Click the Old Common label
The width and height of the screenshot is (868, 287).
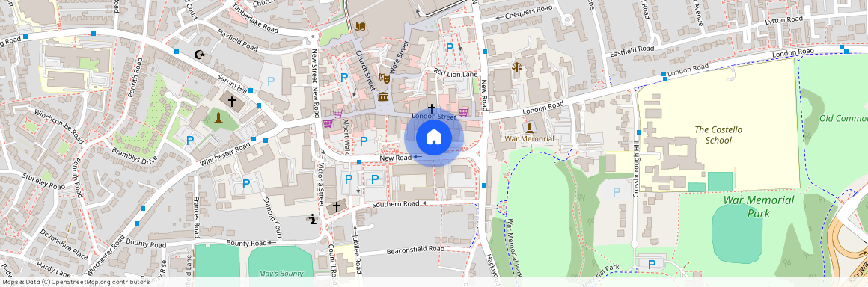(x=843, y=119)
